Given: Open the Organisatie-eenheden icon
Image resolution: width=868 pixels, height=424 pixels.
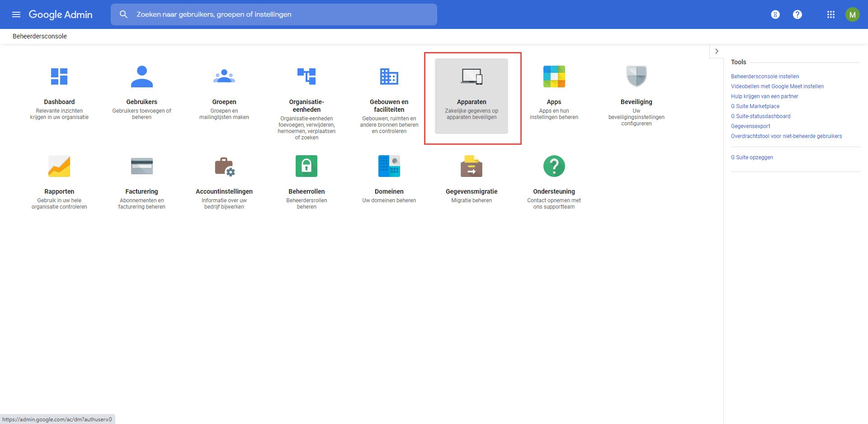Looking at the screenshot, I should 307,76.
